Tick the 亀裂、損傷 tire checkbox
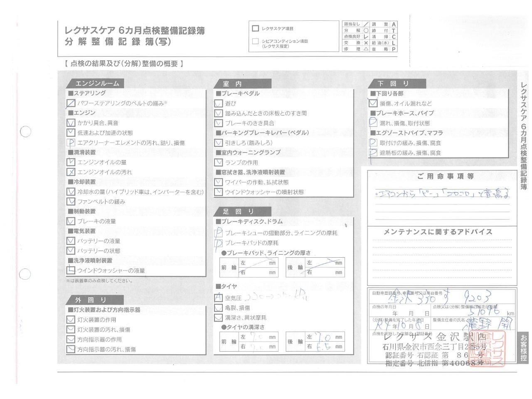The height and width of the screenshot is (399, 532). pyautogui.click(x=219, y=308)
